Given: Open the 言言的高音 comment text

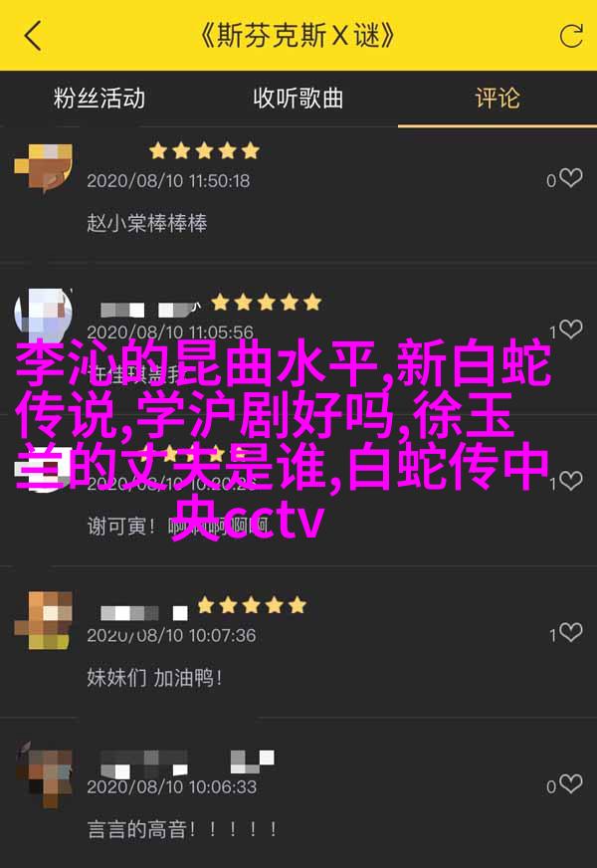Looking at the screenshot, I should click(182, 829).
